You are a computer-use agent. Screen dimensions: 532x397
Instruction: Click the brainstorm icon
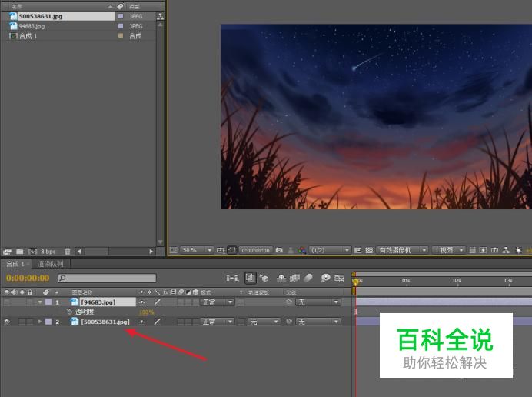325,279
